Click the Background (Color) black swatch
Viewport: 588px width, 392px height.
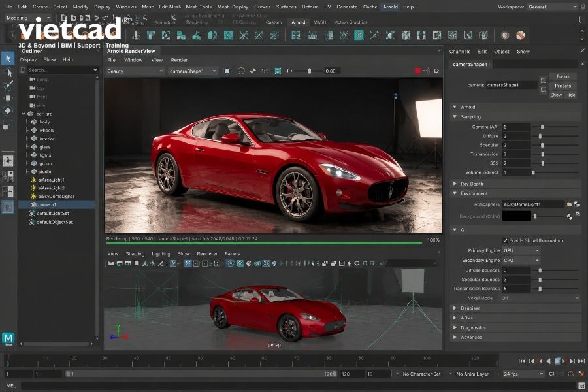(516, 216)
